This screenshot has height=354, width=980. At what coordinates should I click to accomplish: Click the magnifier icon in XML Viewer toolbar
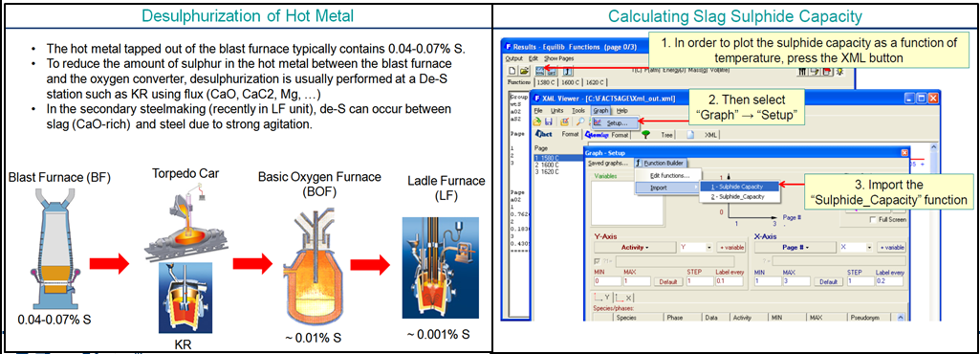pyautogui.click(x=580, y=122)
